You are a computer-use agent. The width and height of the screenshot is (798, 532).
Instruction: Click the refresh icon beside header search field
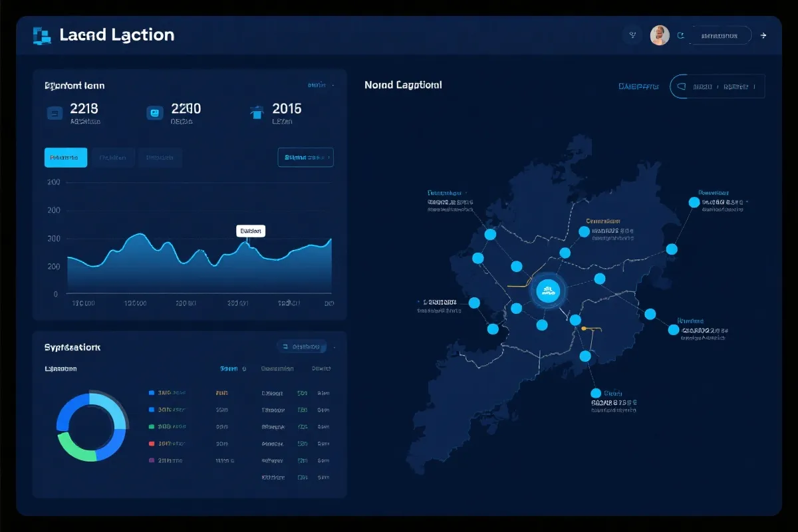pos(680,35)
